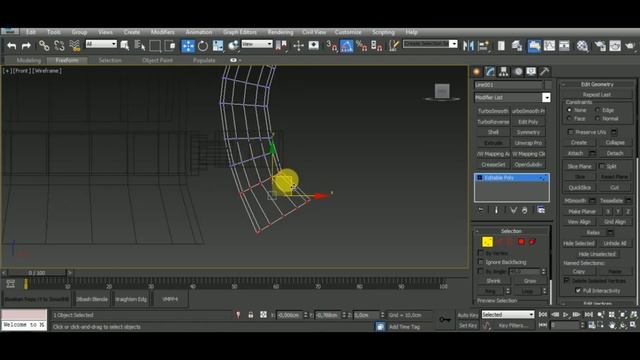Open Render Setup from the toolbar
This screenshot has width=640, height=360.
pyautogui.click(x=600, y=46)
